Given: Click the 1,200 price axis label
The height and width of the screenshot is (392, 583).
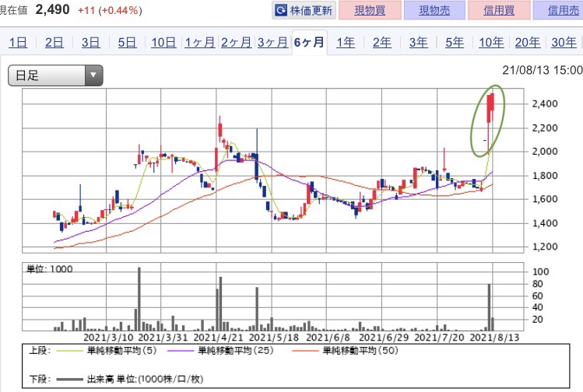Looking at the screenshot, I should click(x=545, y=247).
